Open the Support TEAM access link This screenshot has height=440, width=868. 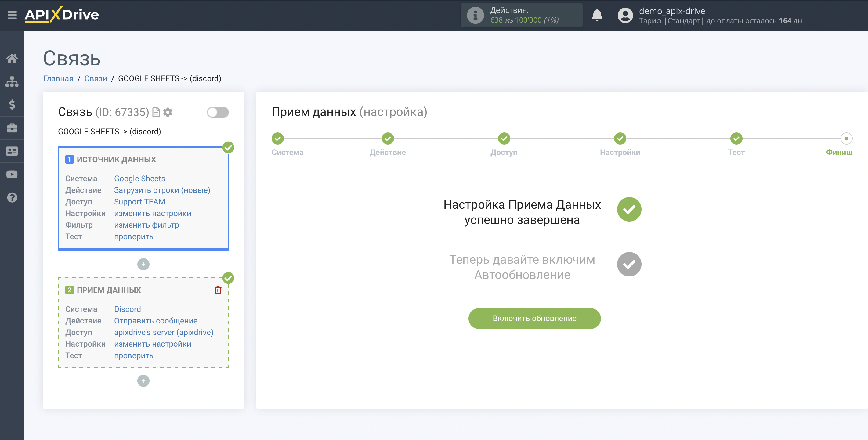[x=139, y=202]
